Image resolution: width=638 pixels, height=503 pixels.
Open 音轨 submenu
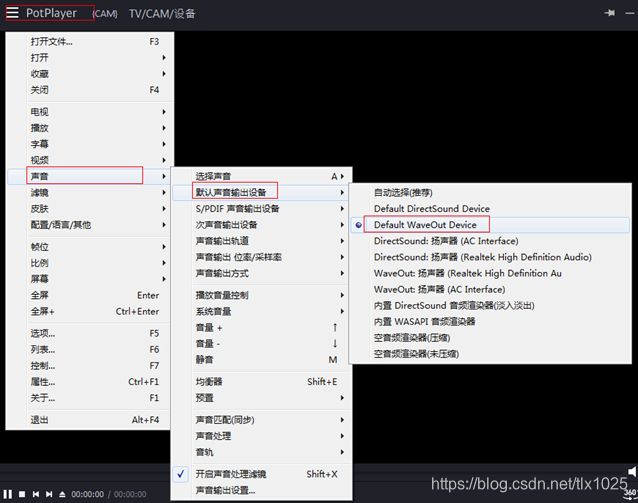click(260, 452)
